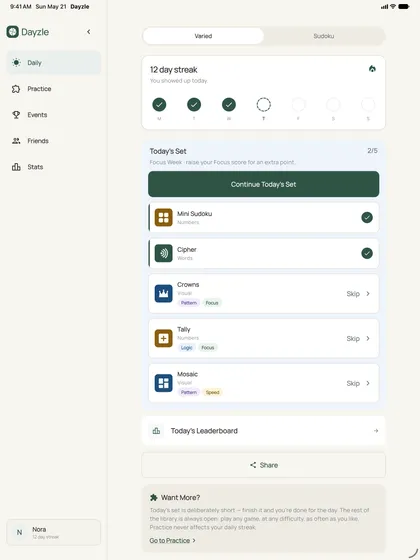Click the streak flame icon
420x560 pixels.
[x=372, y=69]
